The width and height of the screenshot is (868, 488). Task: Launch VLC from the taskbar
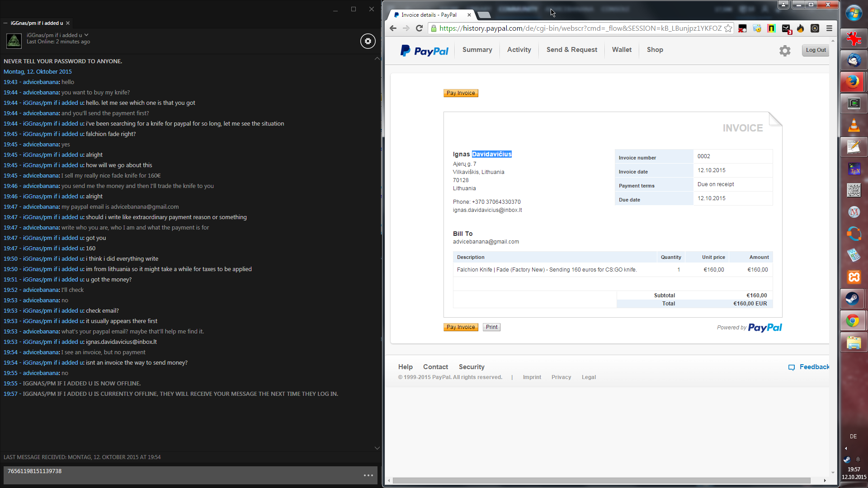click(x=854, y=125)
